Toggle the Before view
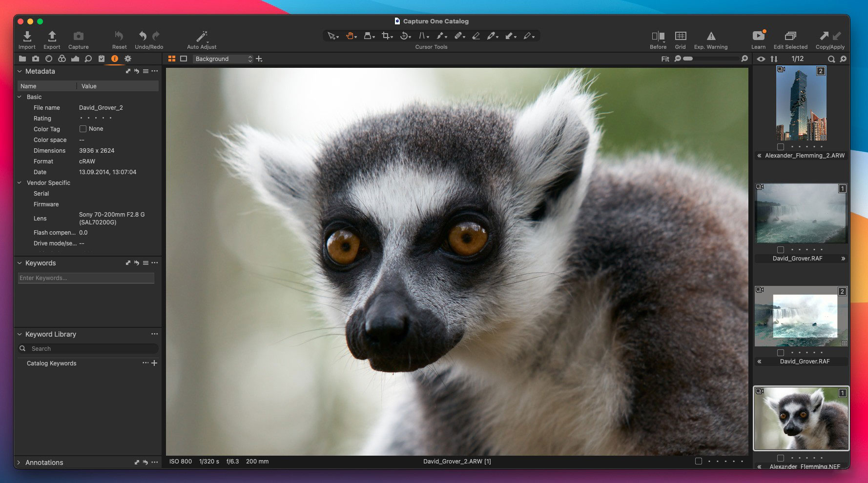 coord(658,36)
